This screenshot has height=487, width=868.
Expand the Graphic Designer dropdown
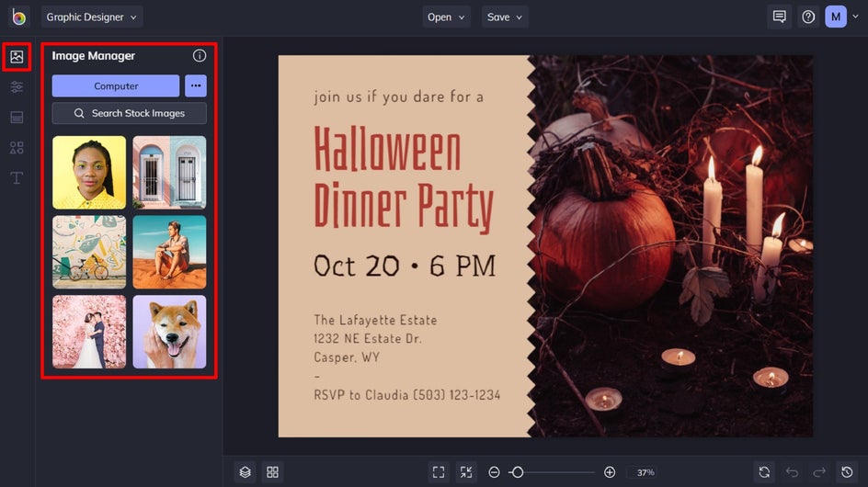[92, 17]
